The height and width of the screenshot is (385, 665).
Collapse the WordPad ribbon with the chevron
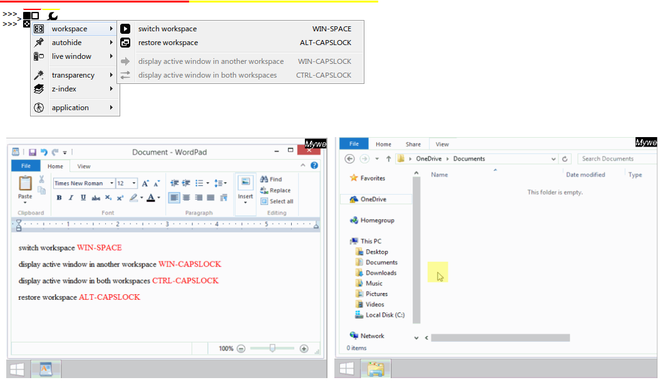point(302,165)
